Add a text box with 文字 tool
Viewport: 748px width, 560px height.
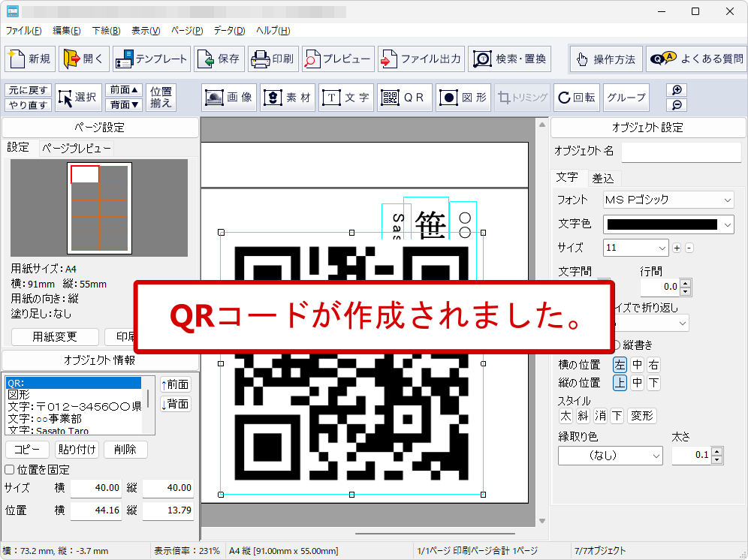[x=346, y=98]
